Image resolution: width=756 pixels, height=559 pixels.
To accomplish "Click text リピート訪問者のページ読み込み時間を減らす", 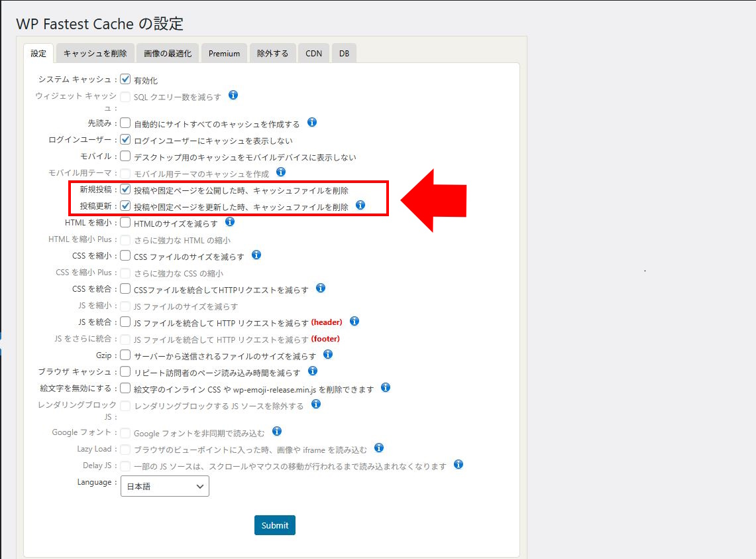I will coord(217,373).
